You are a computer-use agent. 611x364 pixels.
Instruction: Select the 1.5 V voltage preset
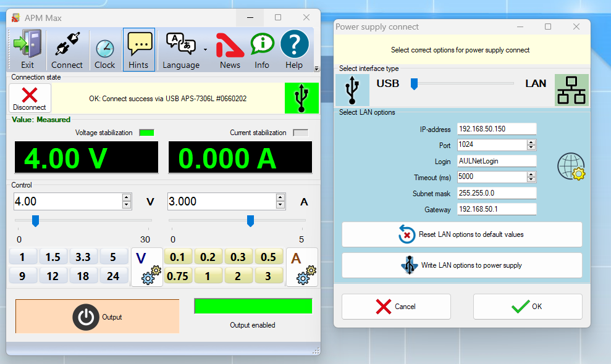pyautogui.click(x=53, y=257)
